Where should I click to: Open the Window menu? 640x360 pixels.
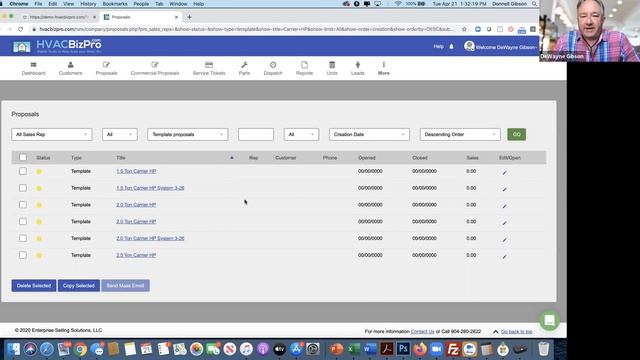coord(178,4)
